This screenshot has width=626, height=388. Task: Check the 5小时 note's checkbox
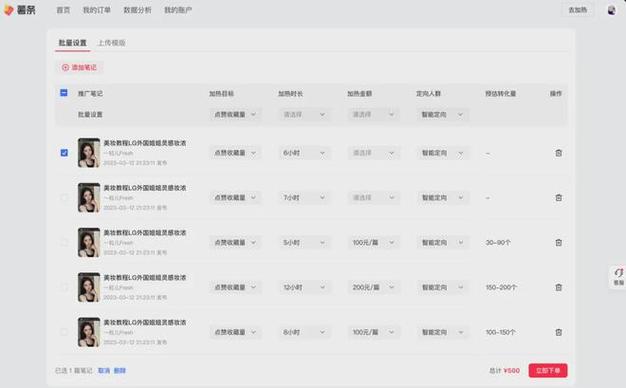point(64,242)
